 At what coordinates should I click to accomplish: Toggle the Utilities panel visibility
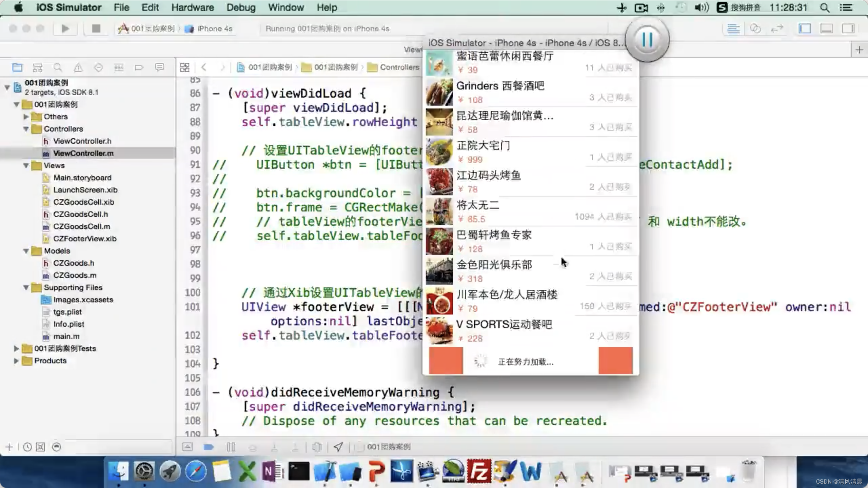click(848, 29)
